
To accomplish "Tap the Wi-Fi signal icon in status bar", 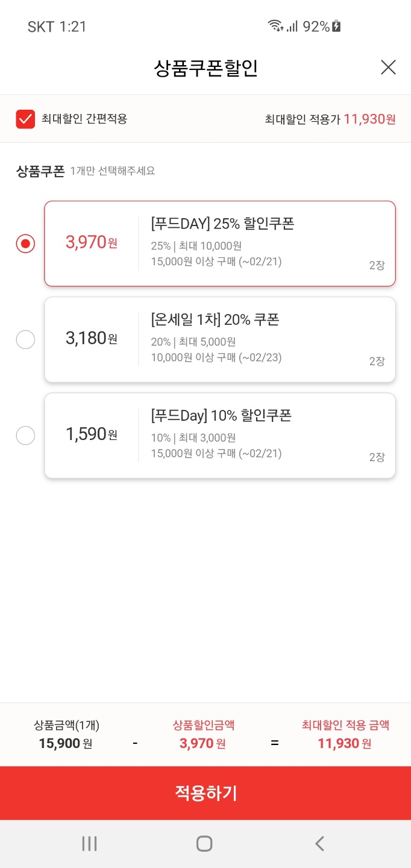I will pos(275,25).
